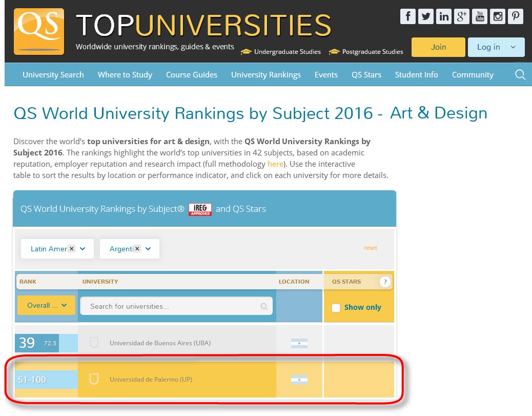This screenshot has width=532, height=416.
Task: Click the QS Stars help question mark
Action: (385, 282)
